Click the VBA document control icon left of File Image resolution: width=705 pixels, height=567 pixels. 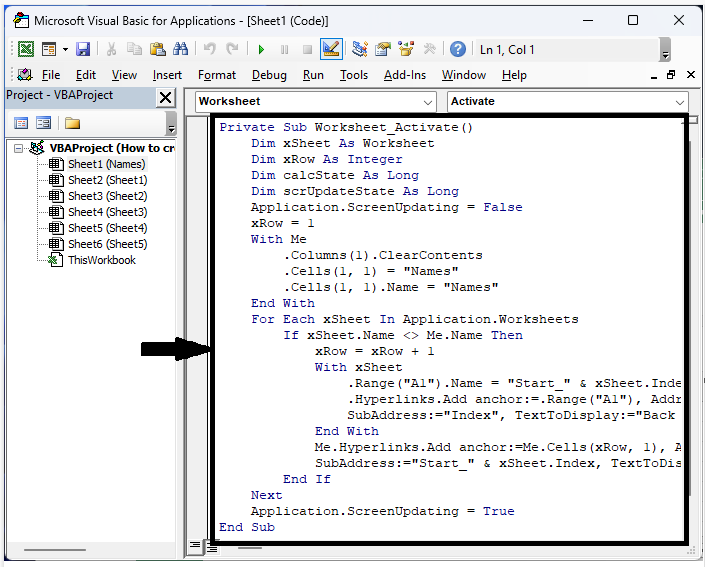pos(25,75)
